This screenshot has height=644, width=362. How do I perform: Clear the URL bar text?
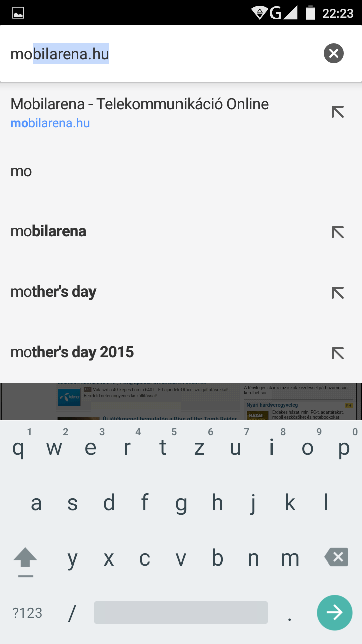[333, 53]
